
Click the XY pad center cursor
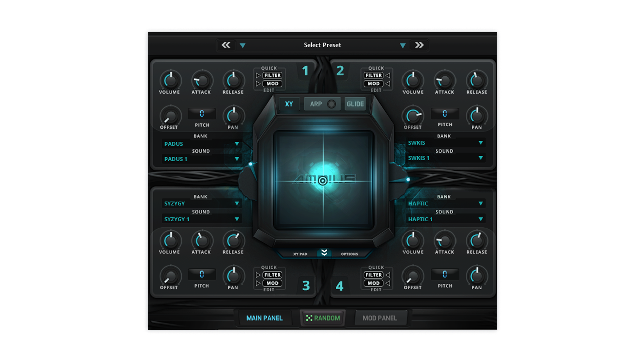coord(322,181)
